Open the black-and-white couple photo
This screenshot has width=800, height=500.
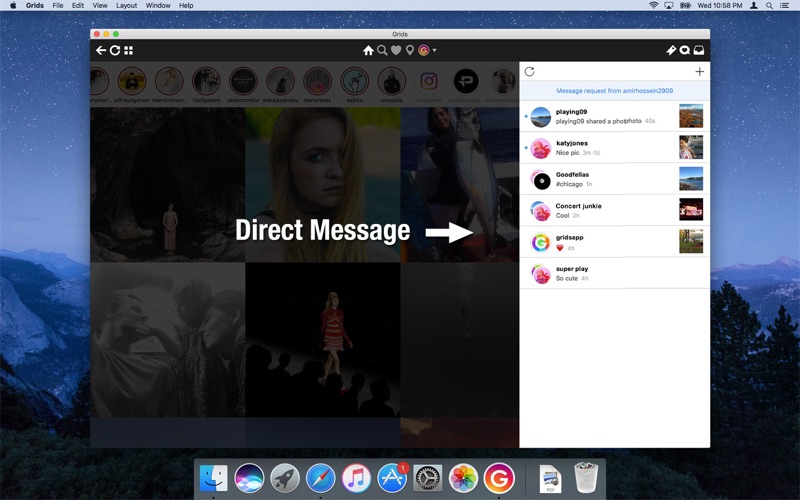tap(168, 340)
